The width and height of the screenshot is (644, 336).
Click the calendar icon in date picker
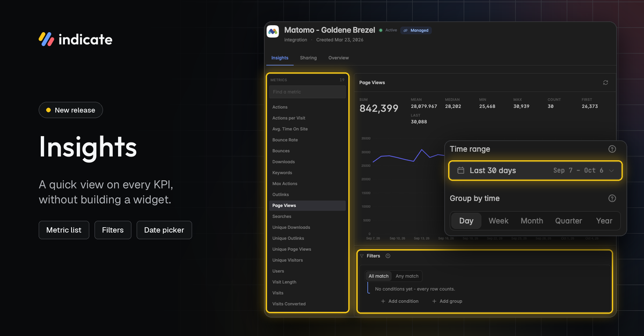[x=460, y=170]
